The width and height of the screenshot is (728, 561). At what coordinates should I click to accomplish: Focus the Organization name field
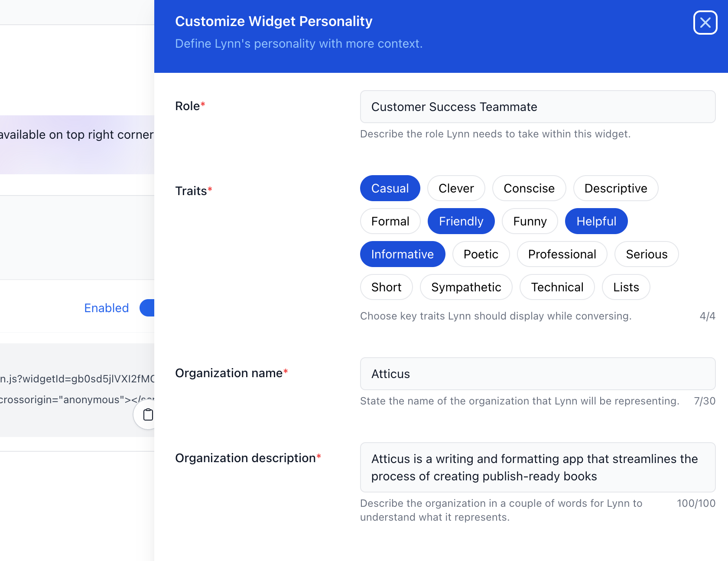pyautogui.click(x=537, y=374)
